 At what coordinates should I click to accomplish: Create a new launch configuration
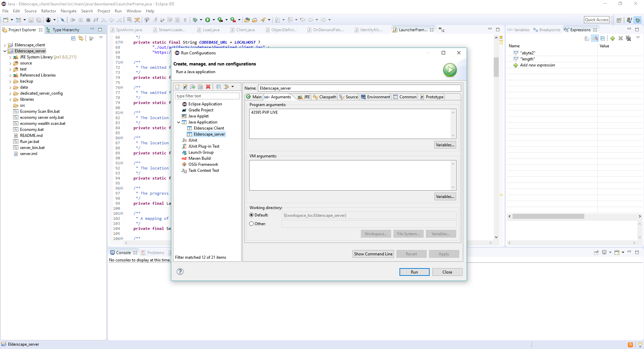tap(177, 87)
